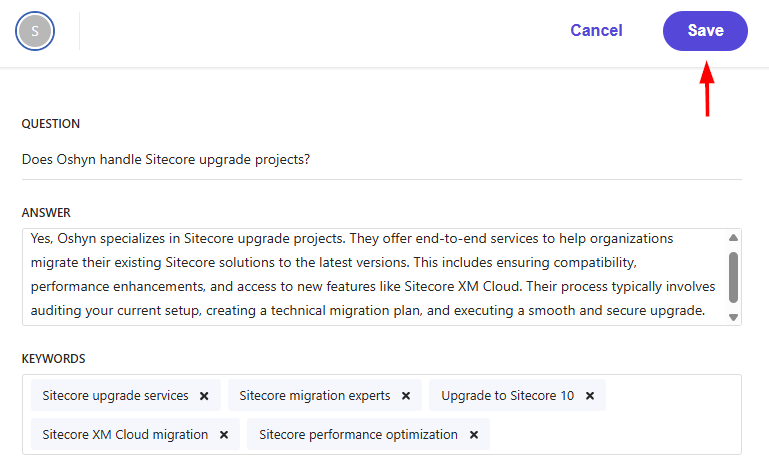Click the ANSWER label

[46, 212]
